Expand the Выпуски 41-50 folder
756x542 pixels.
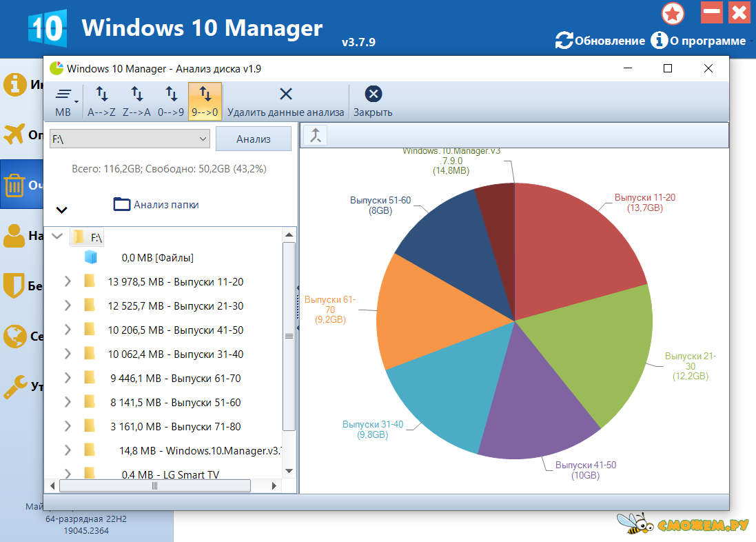coord(68,330)
